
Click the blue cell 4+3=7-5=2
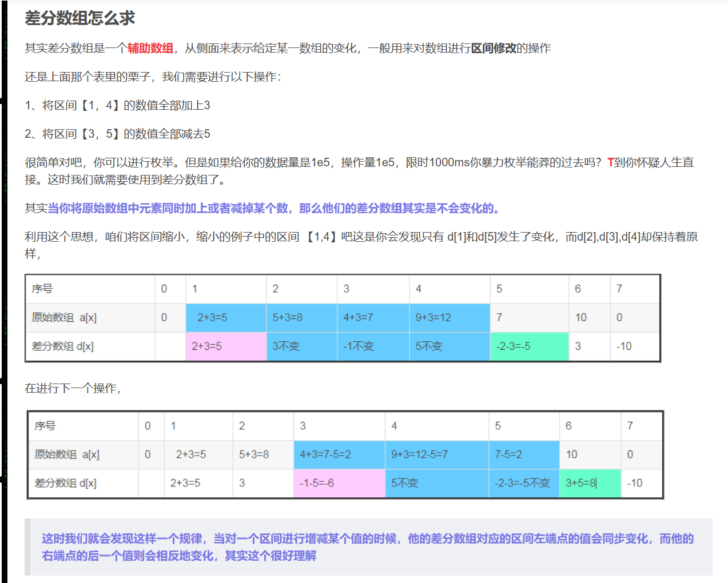click(x=325, y=455)
